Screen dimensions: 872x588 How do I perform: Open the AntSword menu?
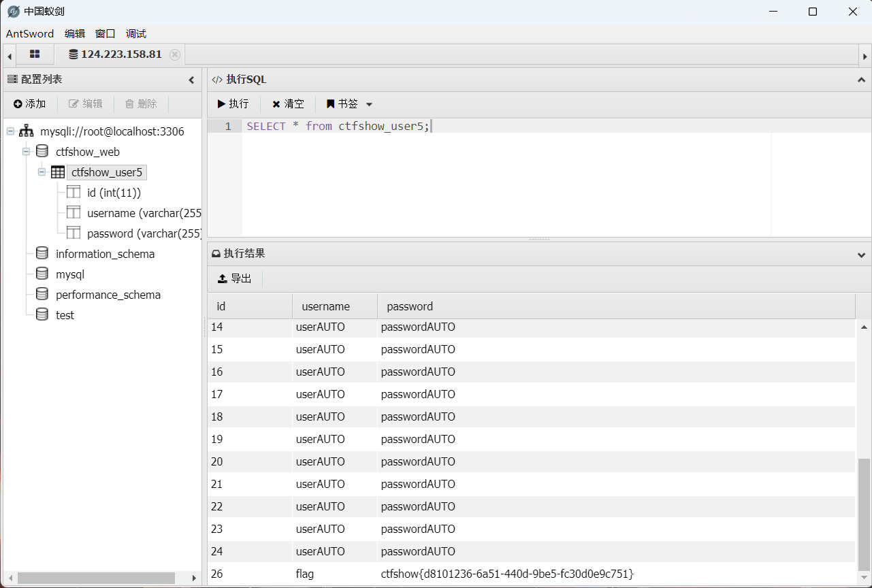click(30, 33)
